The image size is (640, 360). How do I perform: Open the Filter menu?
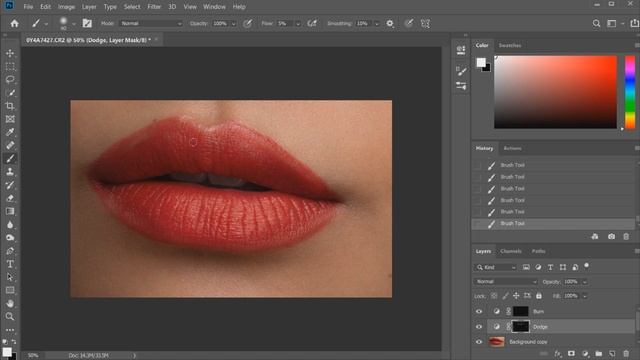pos(154,7)
